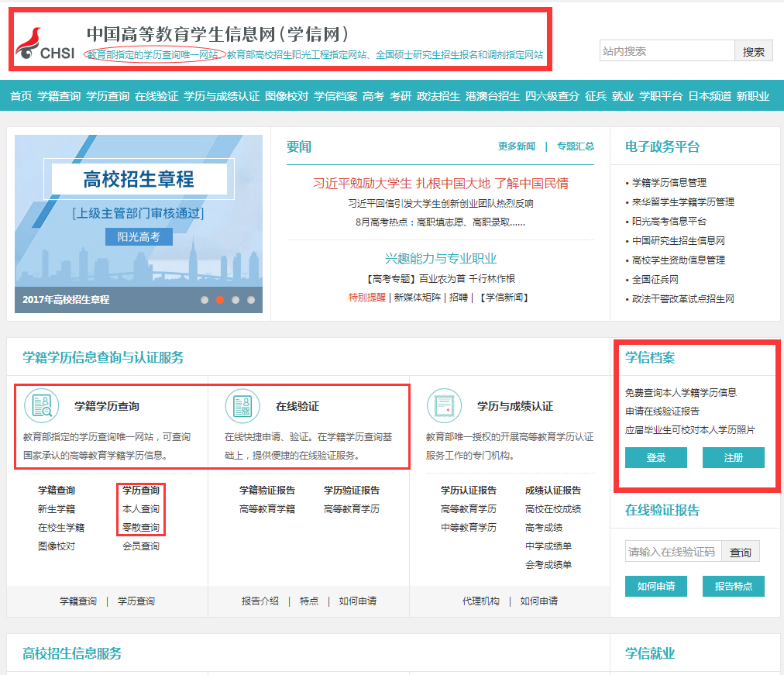The image size is (784, 675).
Task: Open 在校生学籍 link
Action: 61,528
